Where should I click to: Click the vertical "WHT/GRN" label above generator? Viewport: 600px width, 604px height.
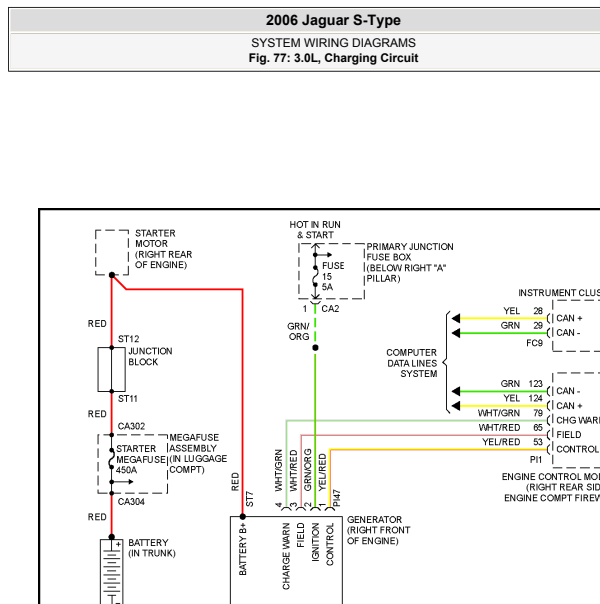point(279,470)
